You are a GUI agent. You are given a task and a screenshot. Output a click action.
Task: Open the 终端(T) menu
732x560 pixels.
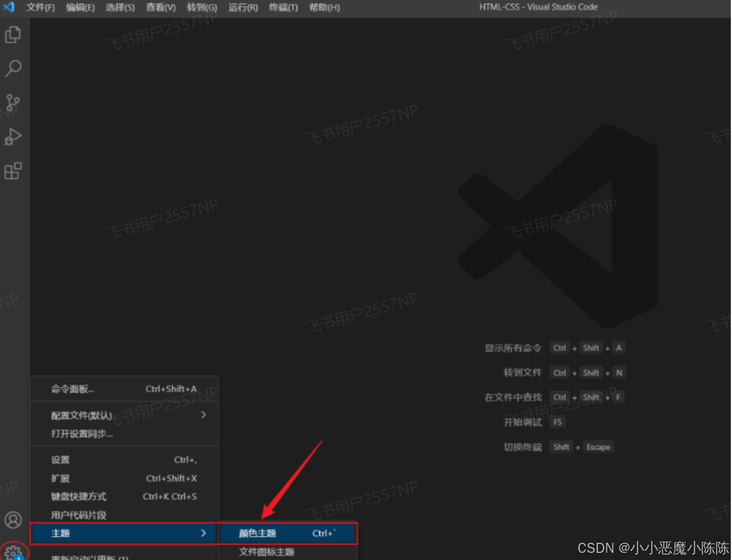coord(283,8)
